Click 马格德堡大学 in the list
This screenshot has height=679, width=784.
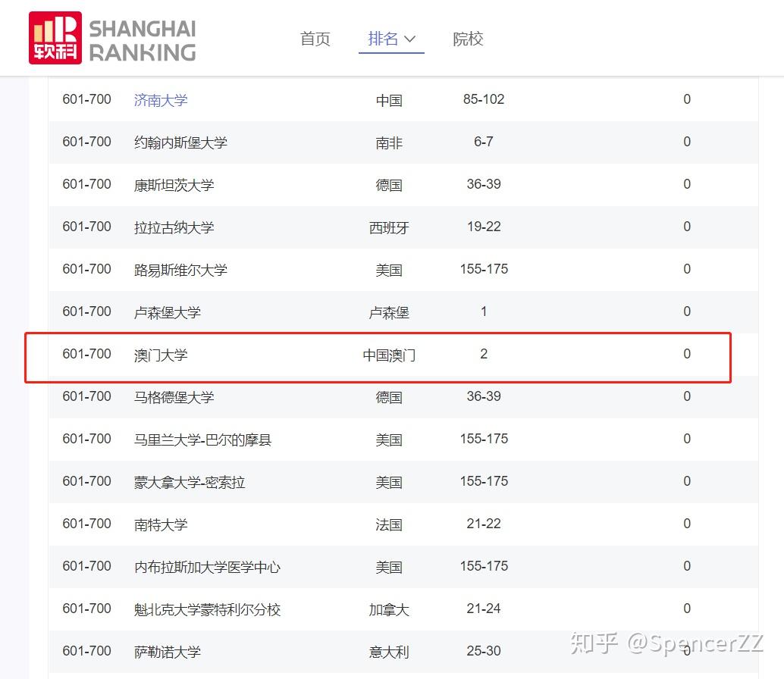[174, 397]
